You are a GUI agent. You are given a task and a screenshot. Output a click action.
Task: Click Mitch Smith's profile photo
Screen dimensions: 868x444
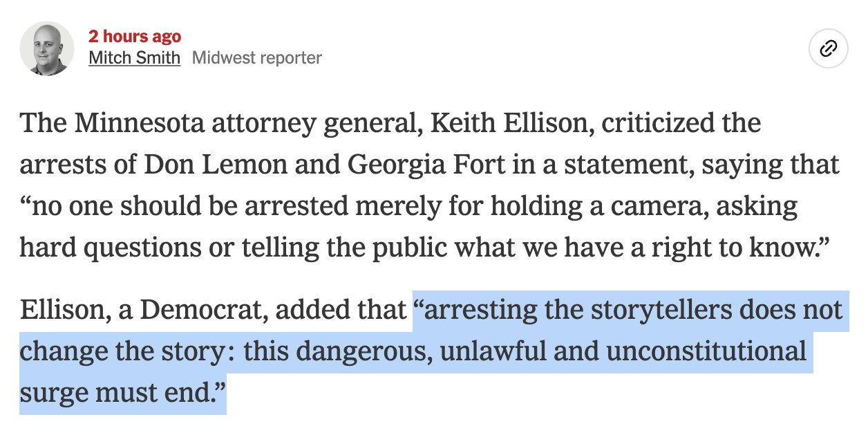(47, 48)
